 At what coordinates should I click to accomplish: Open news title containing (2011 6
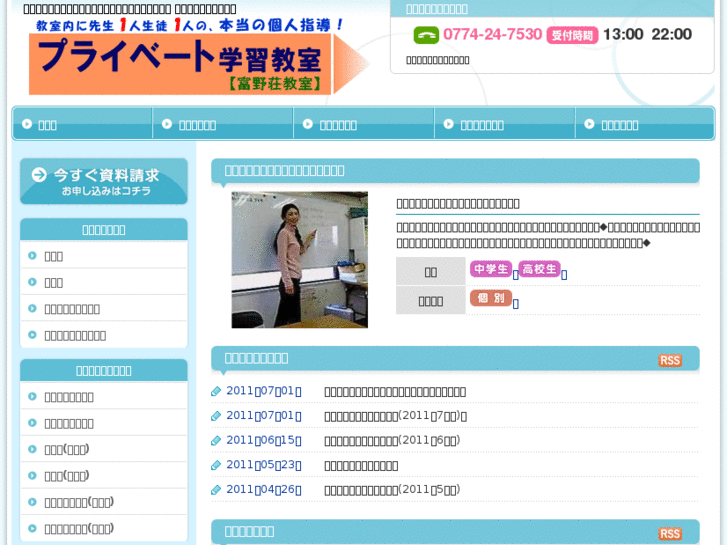[392, 441]
